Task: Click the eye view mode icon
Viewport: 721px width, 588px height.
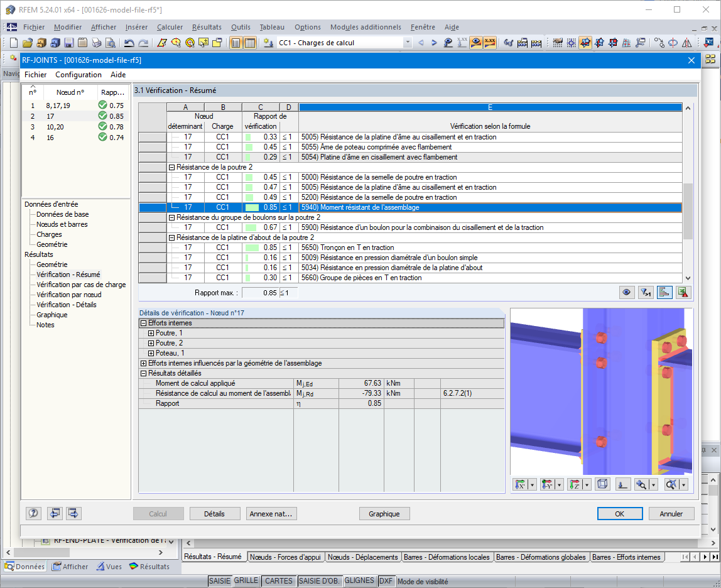Action: point(626,293)
